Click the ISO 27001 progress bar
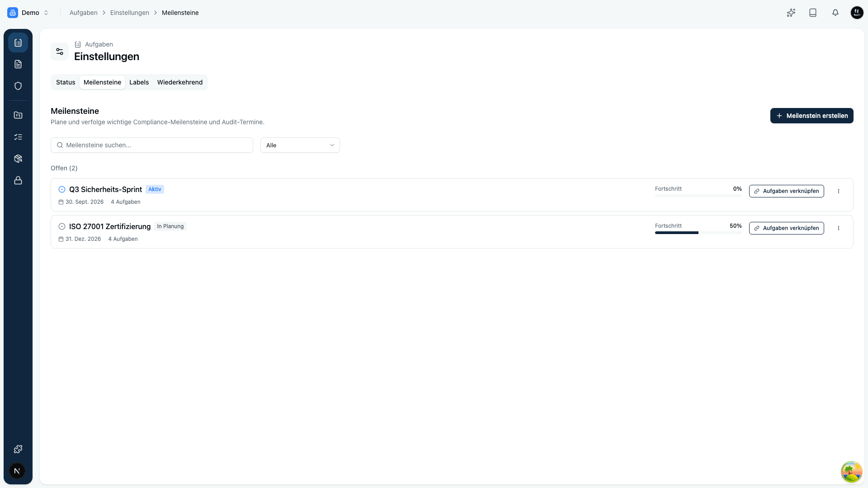 pyautogui.click(x=698, y=233)
